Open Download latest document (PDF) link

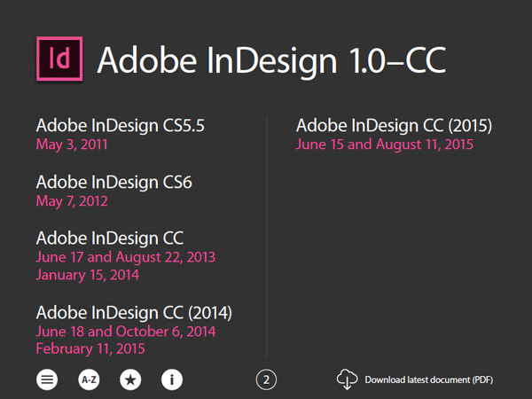[429, 379]
